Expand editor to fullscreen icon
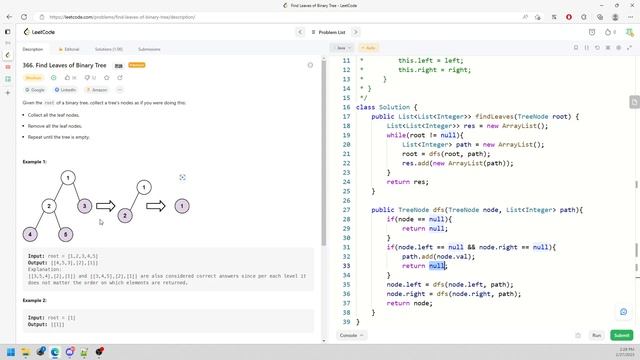 (x=629, y=48)
